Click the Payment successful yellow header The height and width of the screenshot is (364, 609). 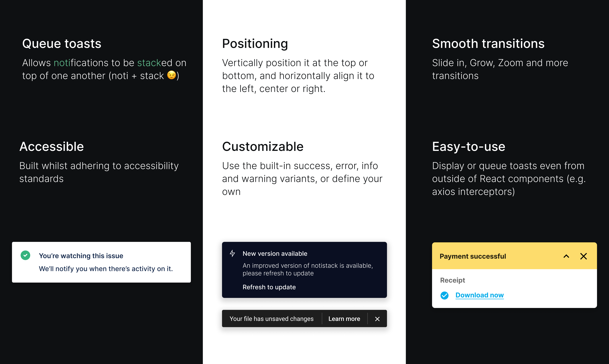point(514,256)
